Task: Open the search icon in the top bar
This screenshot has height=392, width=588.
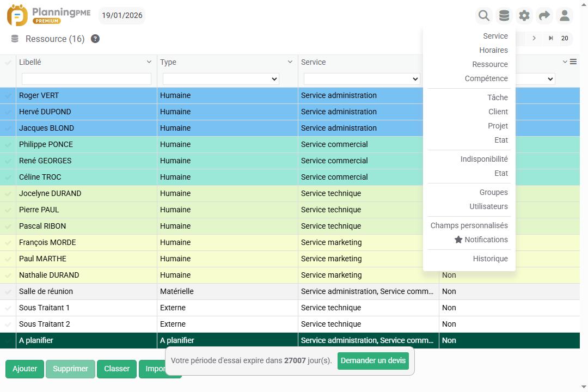Action: (x=483, y=15)
